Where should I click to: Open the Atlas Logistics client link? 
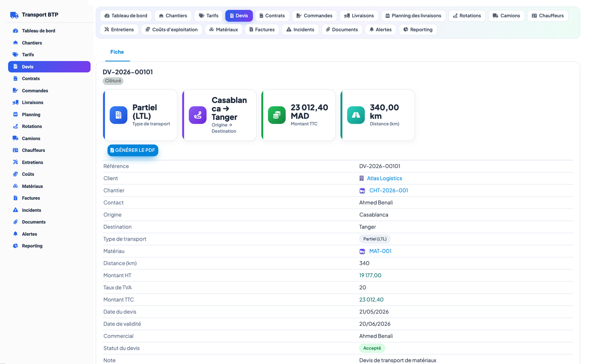point(384,178)
